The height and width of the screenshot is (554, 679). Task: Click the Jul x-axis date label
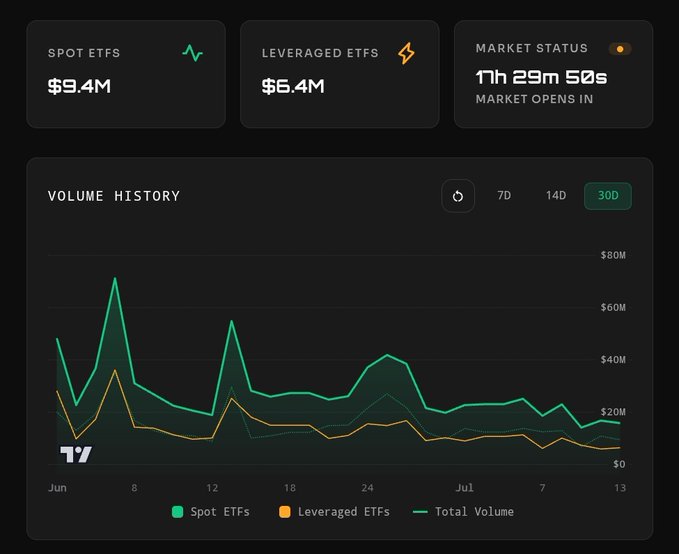tap(465, 488)
